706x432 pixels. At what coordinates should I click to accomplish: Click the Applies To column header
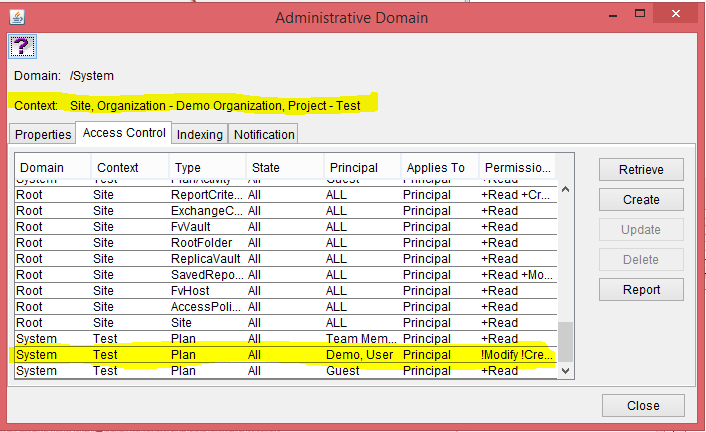[x=440, y=168]
